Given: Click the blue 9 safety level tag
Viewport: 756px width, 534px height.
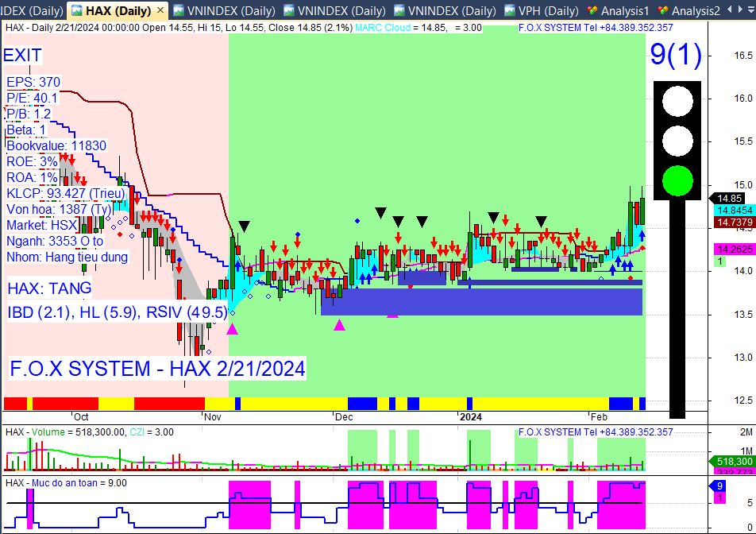Looking at the screenshot, I should (719, 486).
